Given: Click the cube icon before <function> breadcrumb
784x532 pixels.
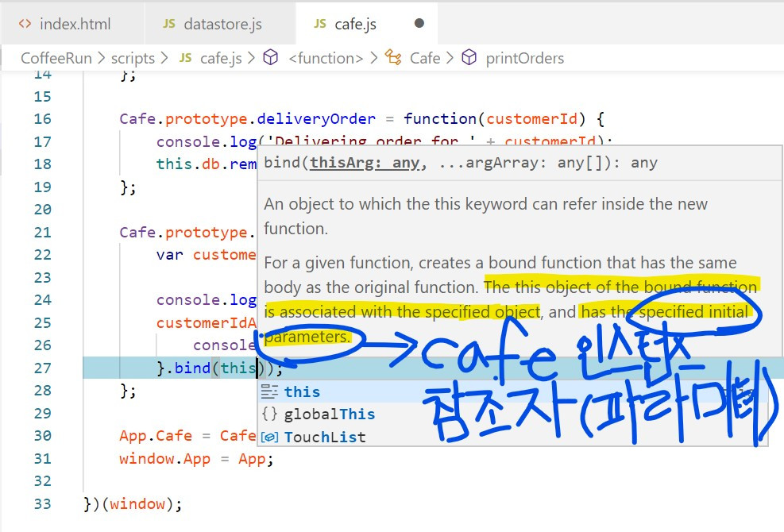Looking at the screenshot, I should tap(271, 57).
